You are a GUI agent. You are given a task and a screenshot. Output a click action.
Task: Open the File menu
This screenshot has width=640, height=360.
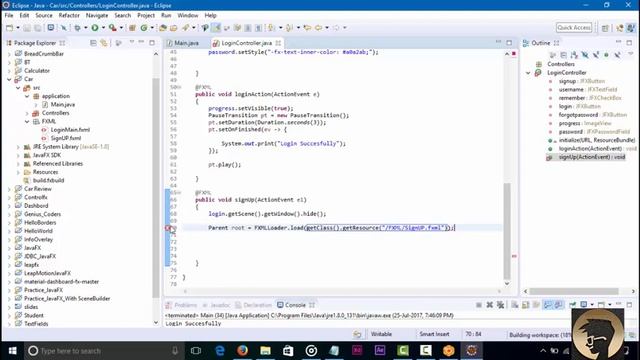tap(9, 15)
